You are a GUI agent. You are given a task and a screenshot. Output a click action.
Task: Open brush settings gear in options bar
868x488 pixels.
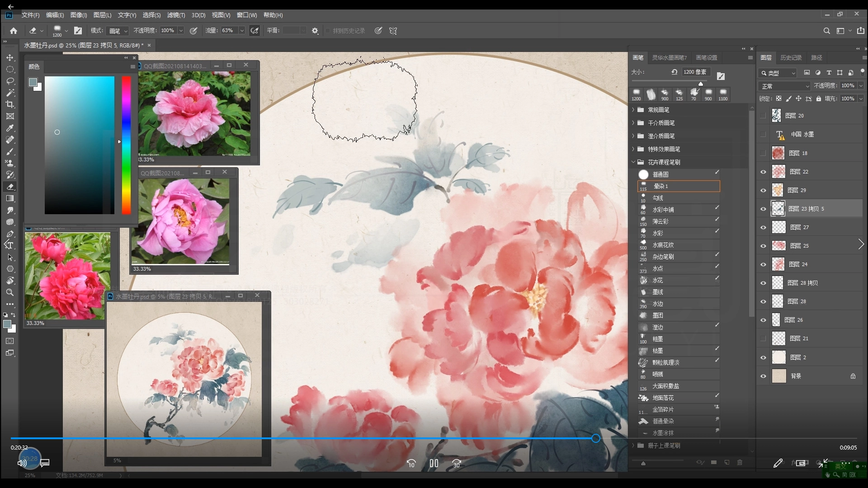[315, 31]
